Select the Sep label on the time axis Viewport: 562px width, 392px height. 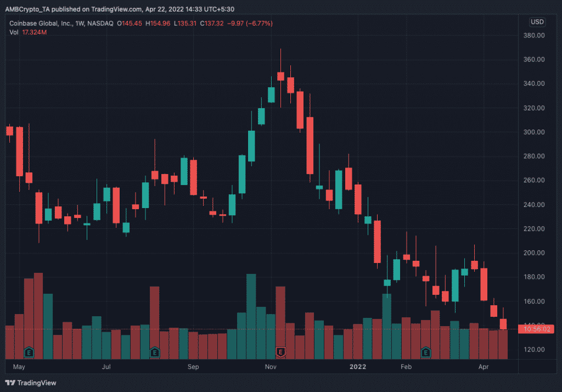[193, 367]
